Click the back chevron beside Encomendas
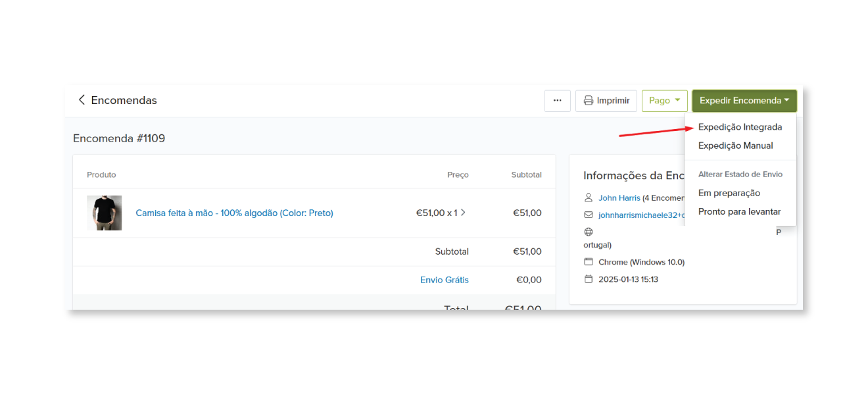The width and height of the screenshot is (868, 395). [x=82, y=100]
